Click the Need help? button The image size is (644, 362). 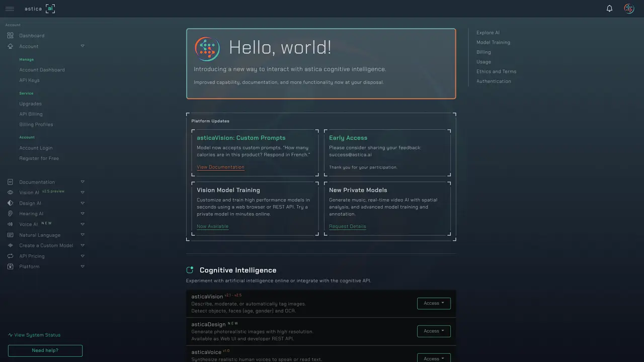[x=45, y=350]
